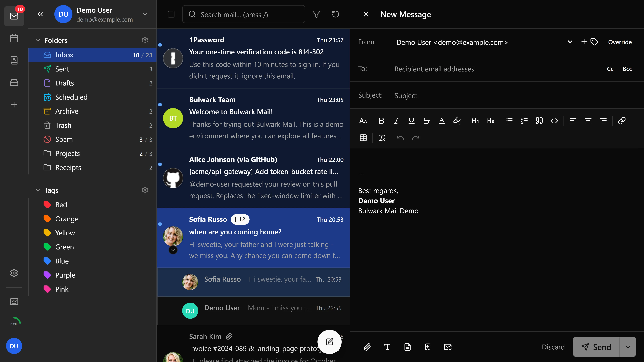This screenshot has height=362, width=644.
Task: Toggle Override sender option
Action: 620,42
